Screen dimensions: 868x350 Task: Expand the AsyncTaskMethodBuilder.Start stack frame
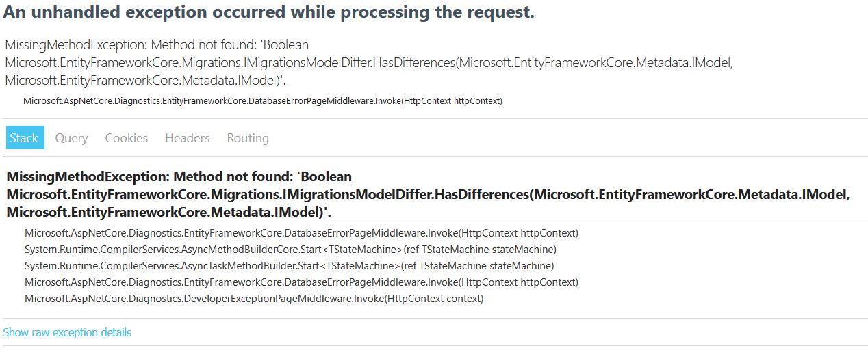coord(289,266)
